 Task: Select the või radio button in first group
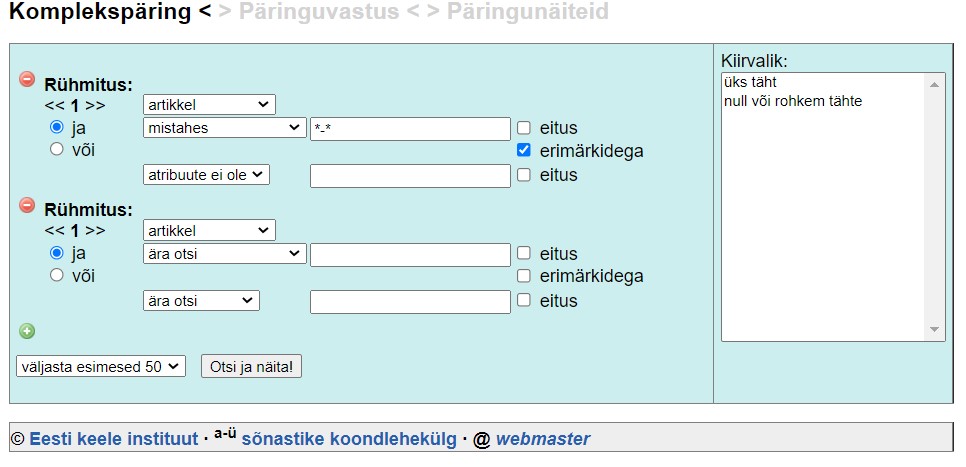tap(57, 150)
